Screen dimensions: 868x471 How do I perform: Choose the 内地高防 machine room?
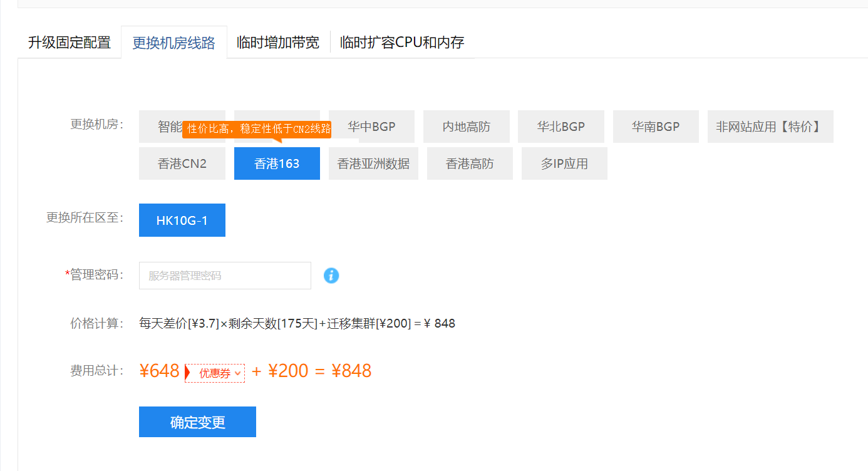coord(466,126)
